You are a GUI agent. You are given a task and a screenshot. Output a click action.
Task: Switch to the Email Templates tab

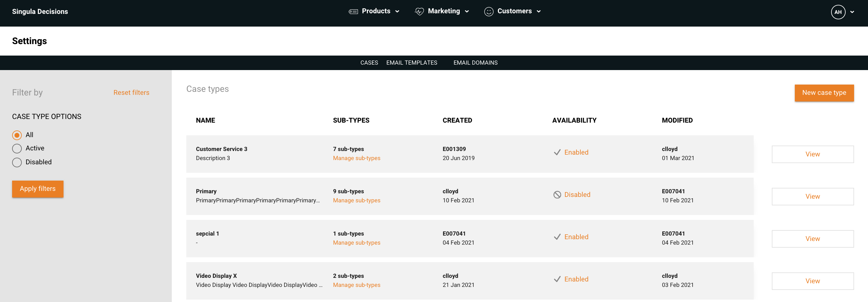coord(411,63)
